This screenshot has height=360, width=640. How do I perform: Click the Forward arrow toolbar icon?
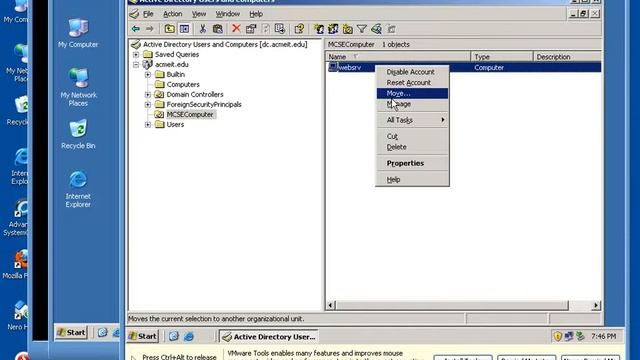coord(150,29)
